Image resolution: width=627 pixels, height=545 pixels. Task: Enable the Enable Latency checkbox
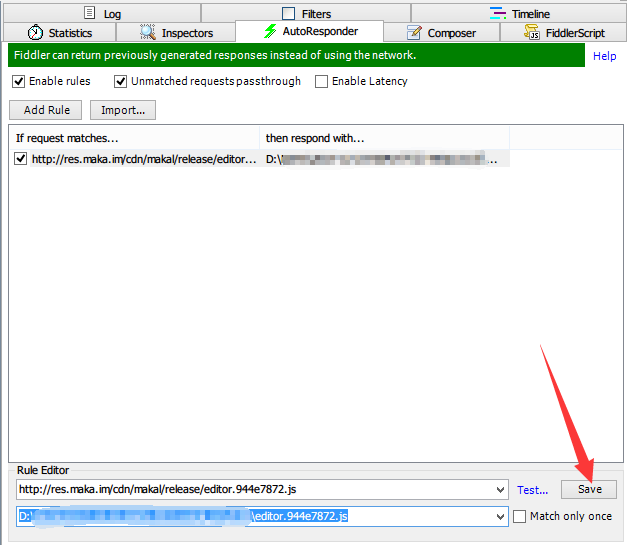[x=321, y=81]
